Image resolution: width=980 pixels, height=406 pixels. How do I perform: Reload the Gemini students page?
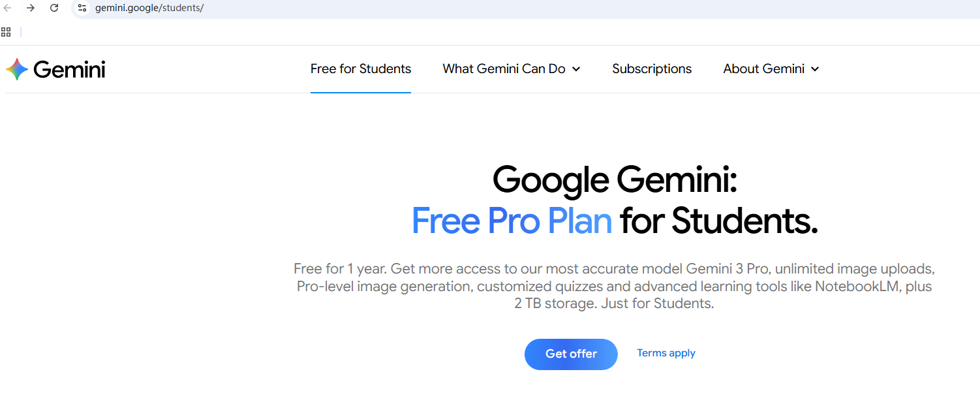pyautogui.click(x=54, y=8)
